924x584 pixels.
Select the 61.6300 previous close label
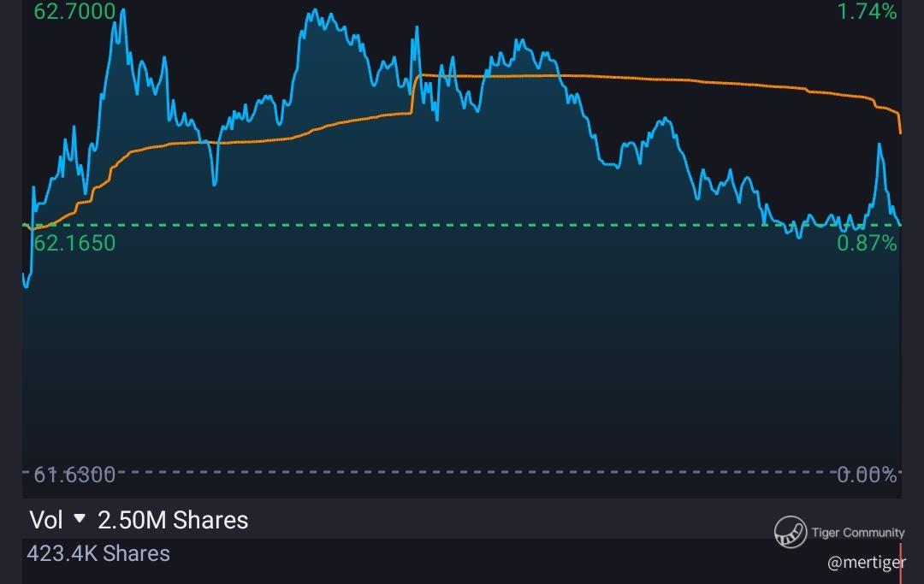tap(74, 475)
